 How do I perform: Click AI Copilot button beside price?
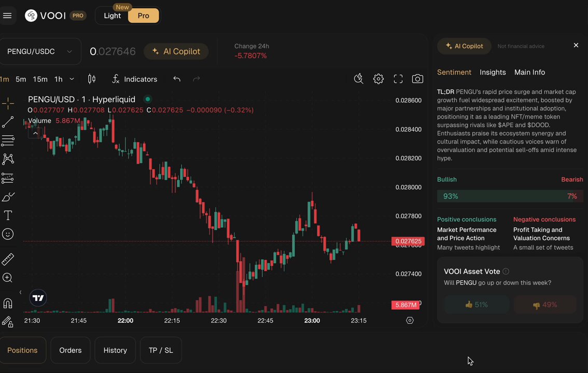[x=176, y=51]
